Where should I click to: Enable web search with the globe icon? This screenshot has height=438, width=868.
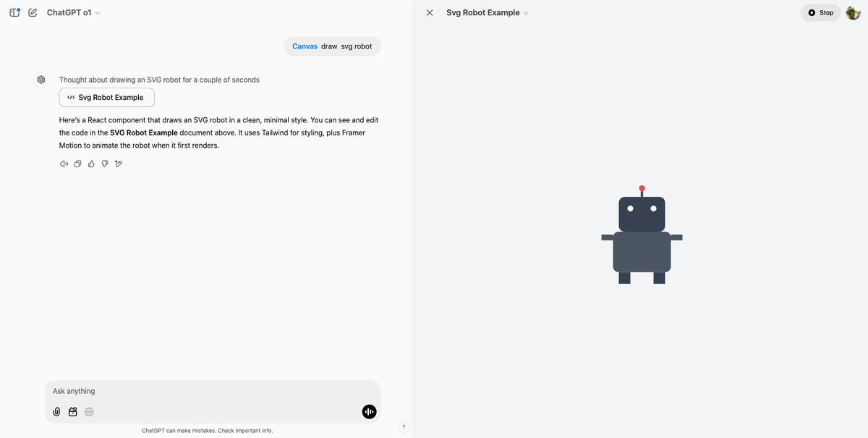click(88, 411)
